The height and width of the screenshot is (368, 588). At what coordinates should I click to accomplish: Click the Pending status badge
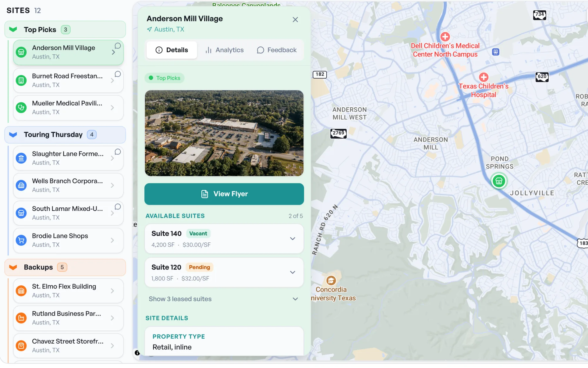pos(199,267)
